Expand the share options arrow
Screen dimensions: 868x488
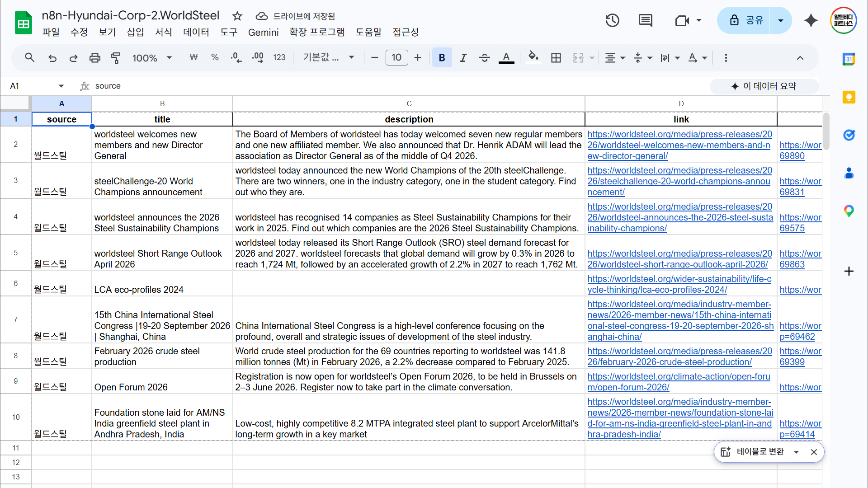[780, 20]
